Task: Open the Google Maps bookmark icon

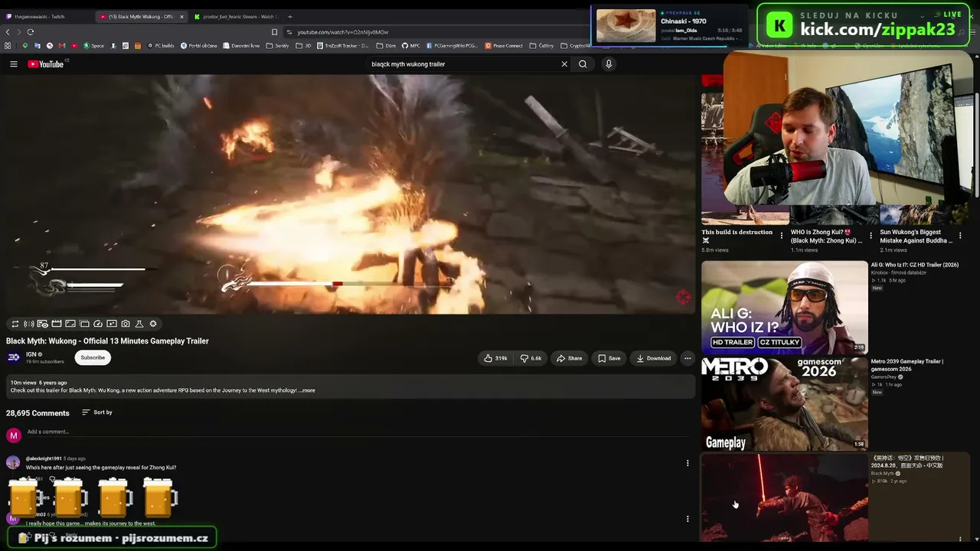Action: (x=25, y=46)
